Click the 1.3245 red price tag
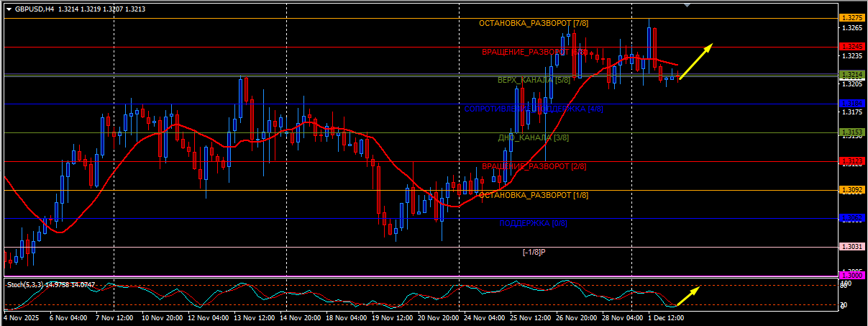Viewport: 868px width, 326px height. tap(851, 46)
